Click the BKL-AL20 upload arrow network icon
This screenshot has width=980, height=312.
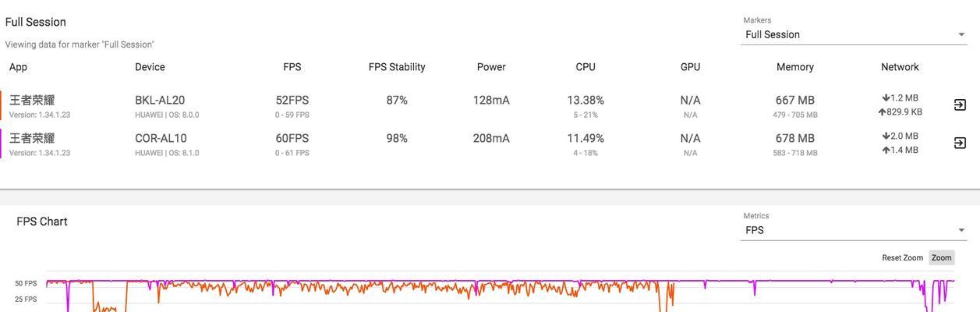[x=882, y=112]
